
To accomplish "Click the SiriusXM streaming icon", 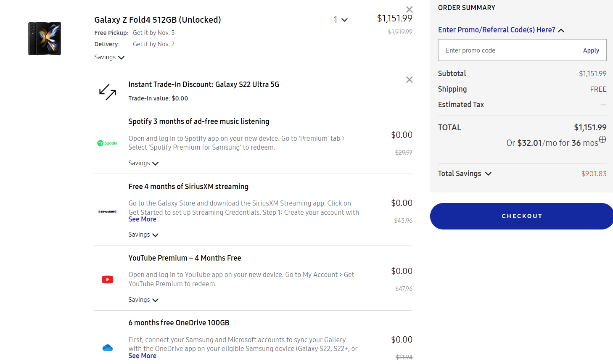I will 107,212.
